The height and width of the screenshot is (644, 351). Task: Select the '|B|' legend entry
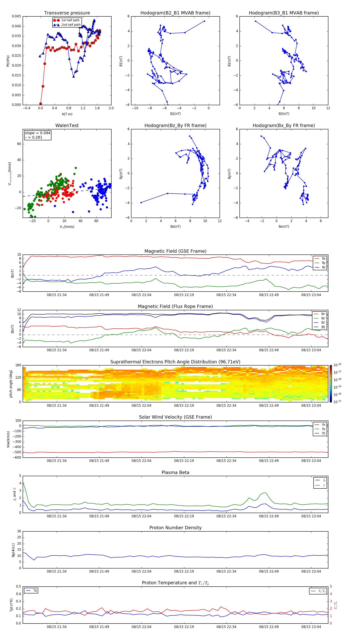click(x=320, y=327)
